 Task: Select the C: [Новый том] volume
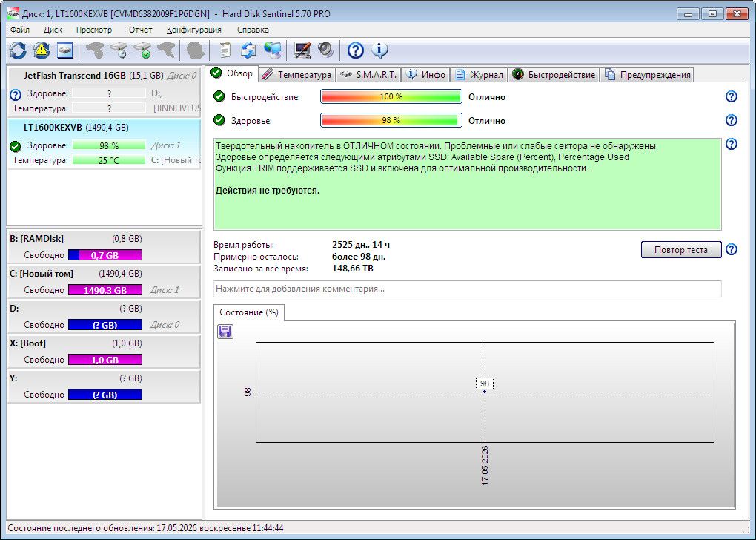(105, 282)
